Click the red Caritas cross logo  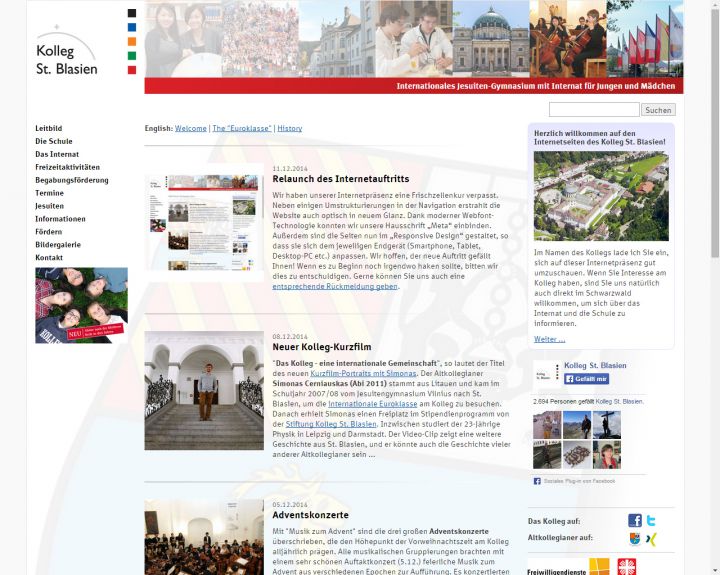pyautogui.click(x=627, y=567)
